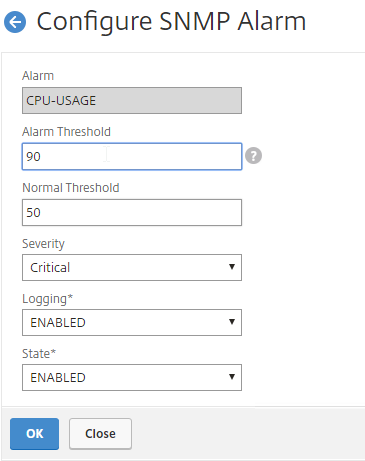Click the arrow on the Logging combo box
The width and height of the screenshot is (365, 461).
point(232,322)
